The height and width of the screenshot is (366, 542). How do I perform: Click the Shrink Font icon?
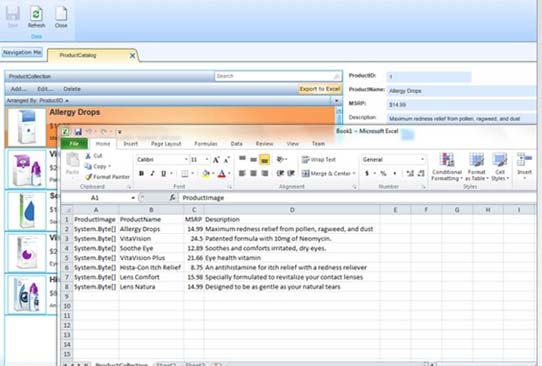tap(227, 160)
